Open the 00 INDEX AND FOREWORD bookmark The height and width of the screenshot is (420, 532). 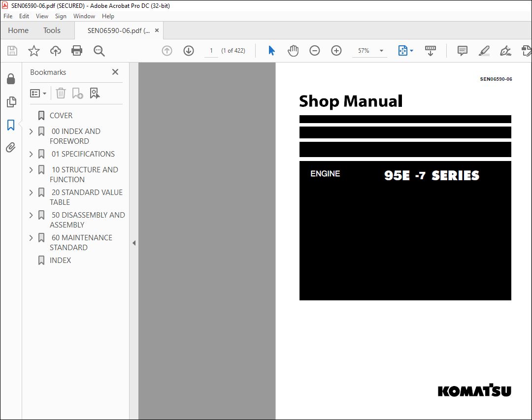point(75,136)
